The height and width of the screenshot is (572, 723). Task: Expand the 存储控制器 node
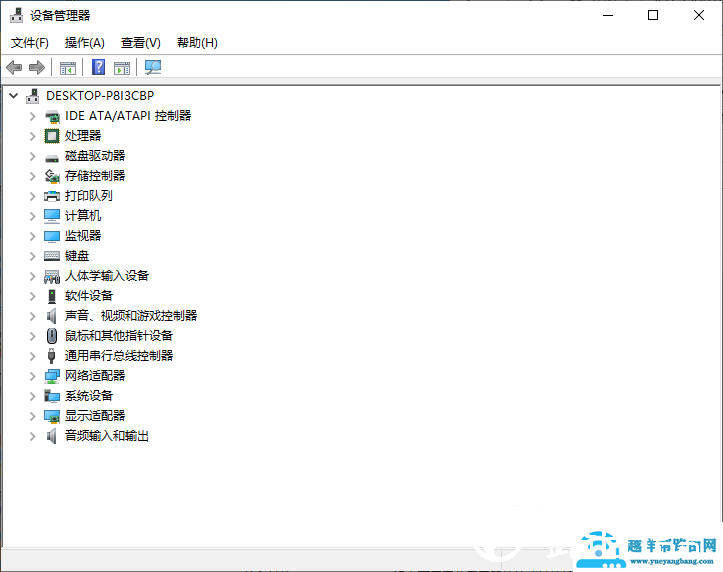33,176
